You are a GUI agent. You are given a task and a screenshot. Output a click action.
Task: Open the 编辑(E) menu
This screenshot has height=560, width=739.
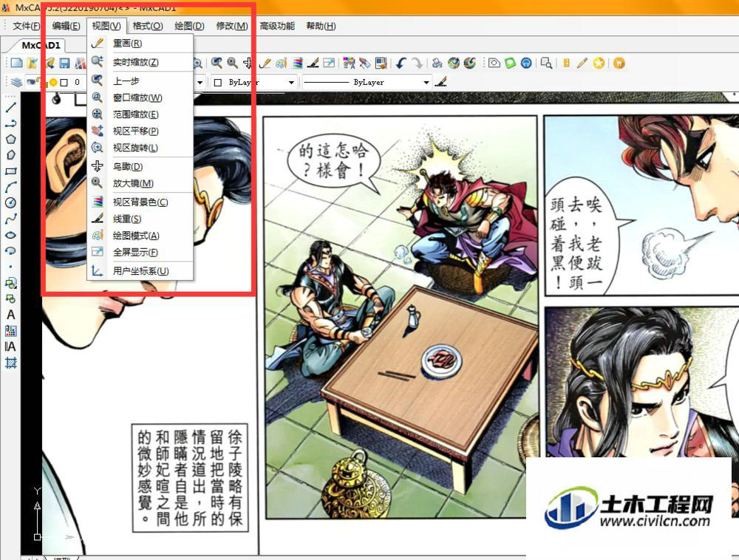[66, 26]
